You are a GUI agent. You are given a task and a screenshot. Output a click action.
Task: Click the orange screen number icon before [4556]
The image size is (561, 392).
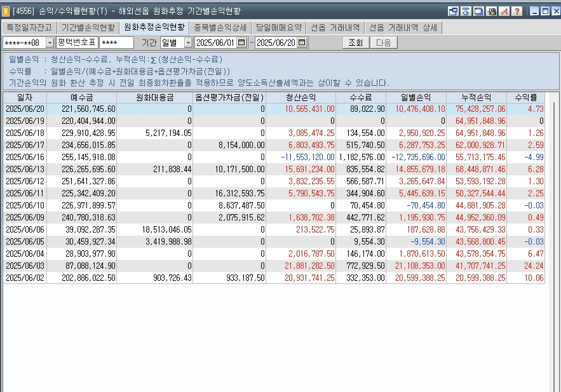pos(5,11)
